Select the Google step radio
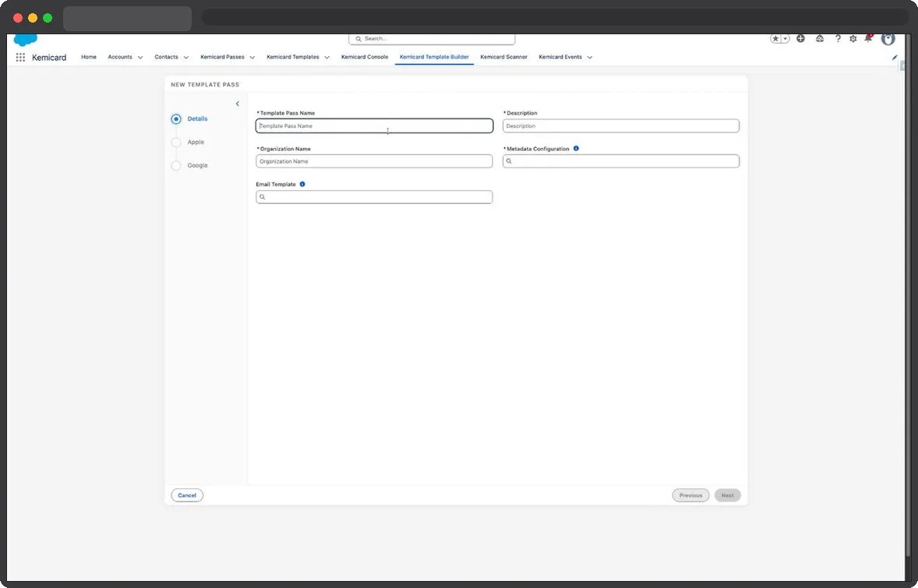This screenshot has height=588, width=918. tap(176, 166)
